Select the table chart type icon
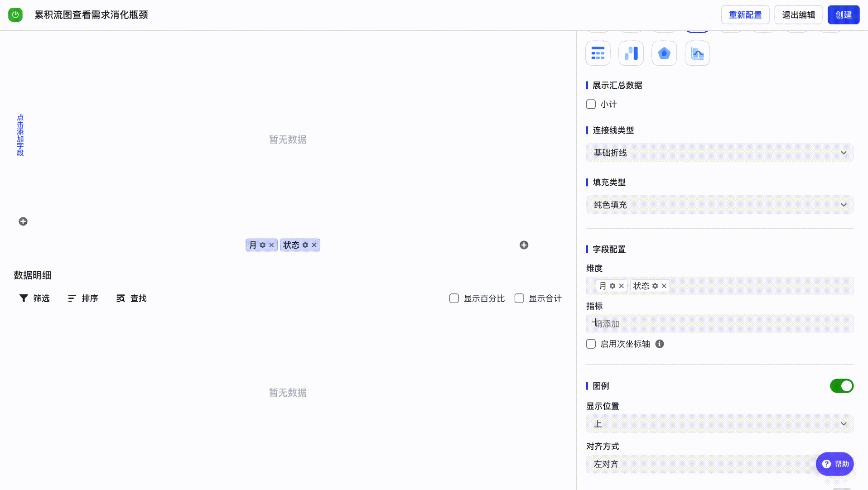 coord(598,53)
